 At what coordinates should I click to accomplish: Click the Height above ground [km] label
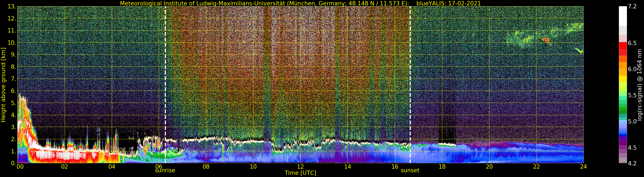[x=3, y=85]
